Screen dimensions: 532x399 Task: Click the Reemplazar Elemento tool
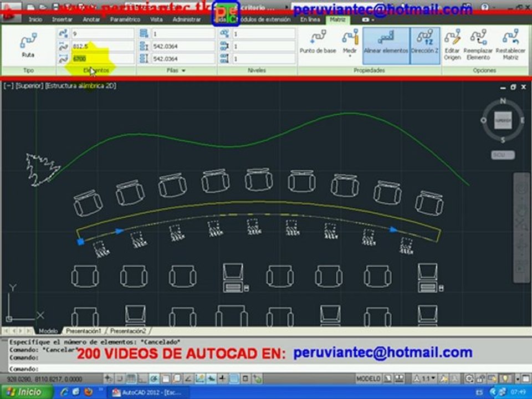click(478, 44)
